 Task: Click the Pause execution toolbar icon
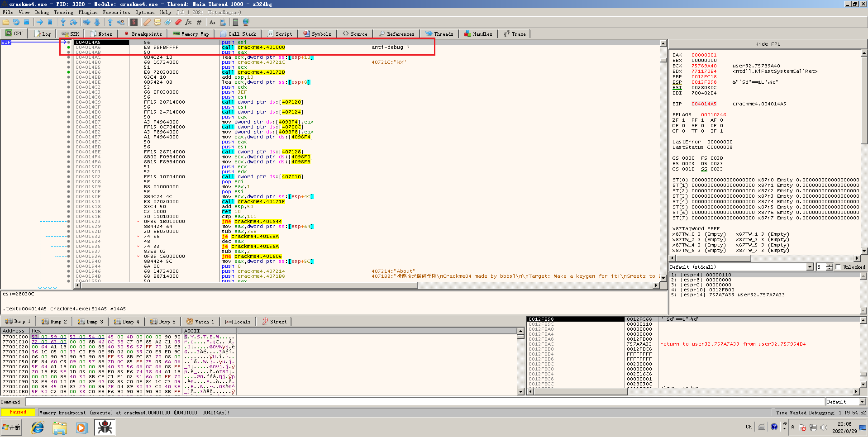tap(50, 22)
